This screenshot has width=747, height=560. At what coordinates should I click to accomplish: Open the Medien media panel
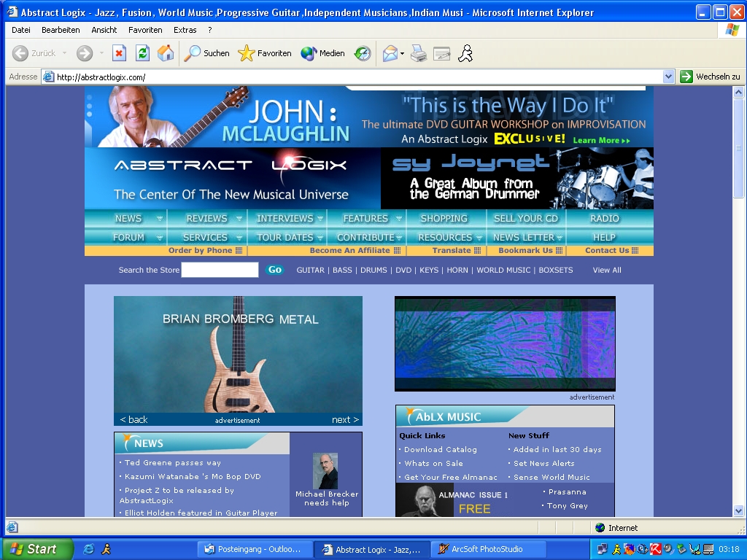point(322,53)
